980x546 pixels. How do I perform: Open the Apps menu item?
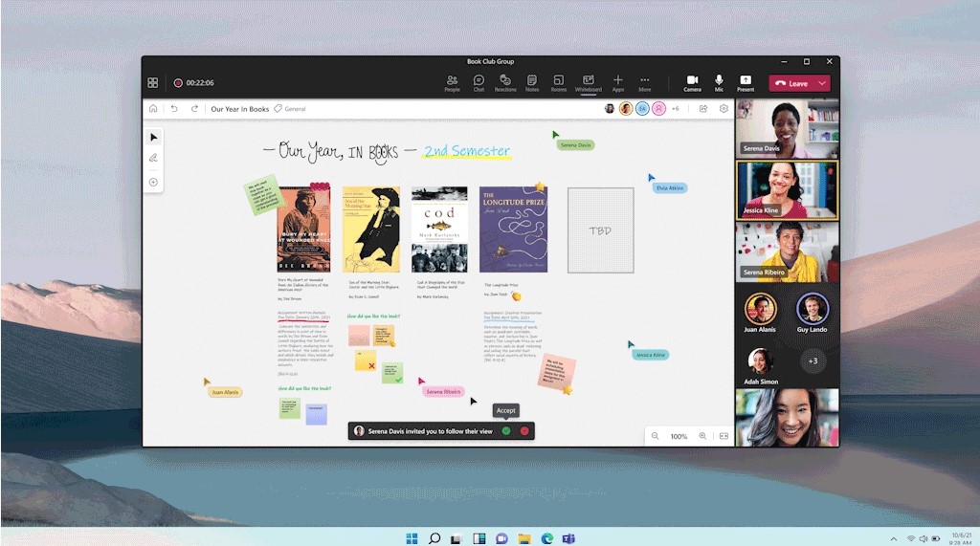(x=618, y=83)
